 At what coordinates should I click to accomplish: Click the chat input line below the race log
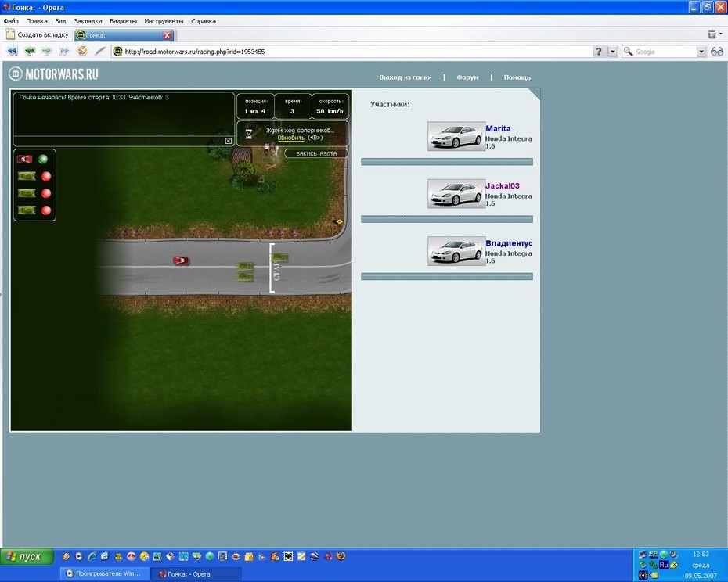pyautogui.click(x=119, y=141)
